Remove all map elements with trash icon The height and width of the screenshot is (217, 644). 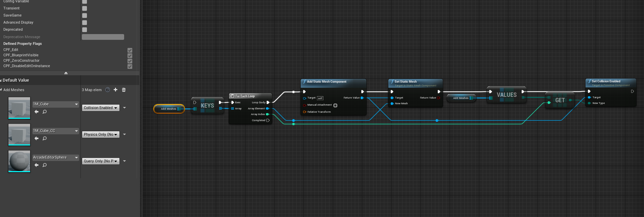coord(124,90)
